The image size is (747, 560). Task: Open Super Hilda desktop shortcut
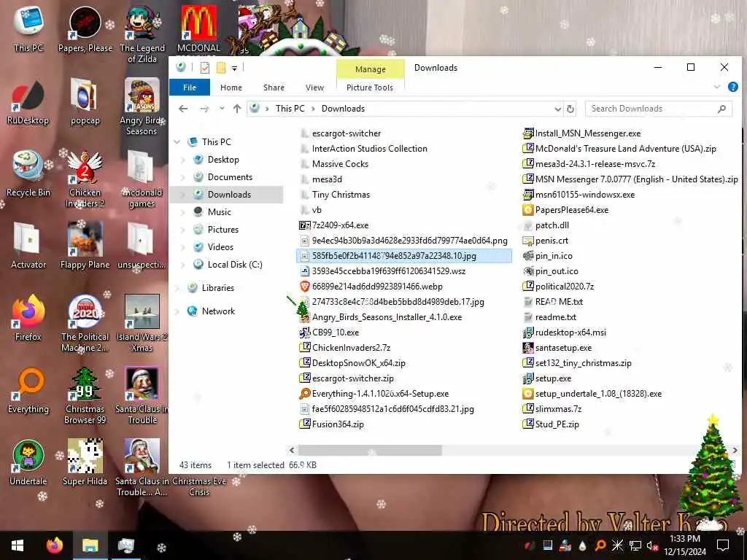point(85,463)
